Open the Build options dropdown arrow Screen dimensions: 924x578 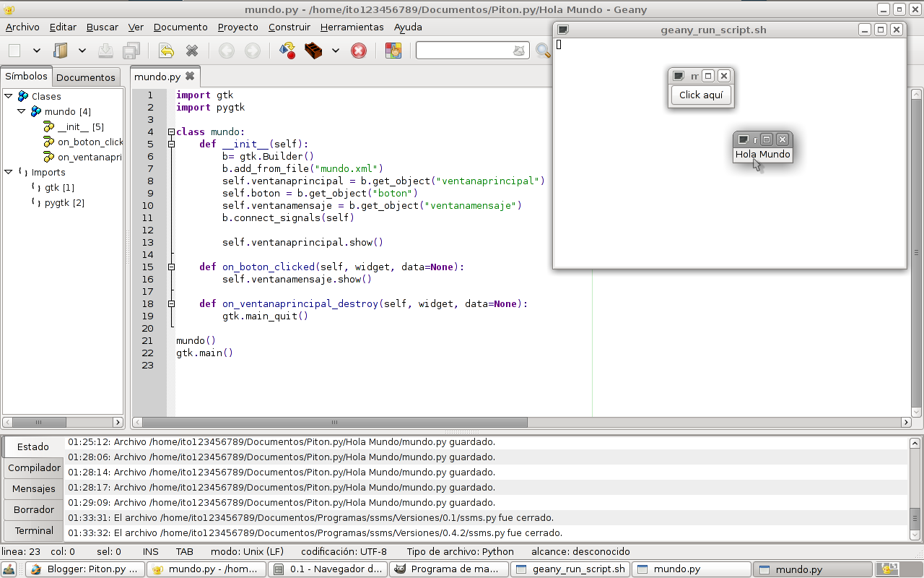click(x=336, y=51)
